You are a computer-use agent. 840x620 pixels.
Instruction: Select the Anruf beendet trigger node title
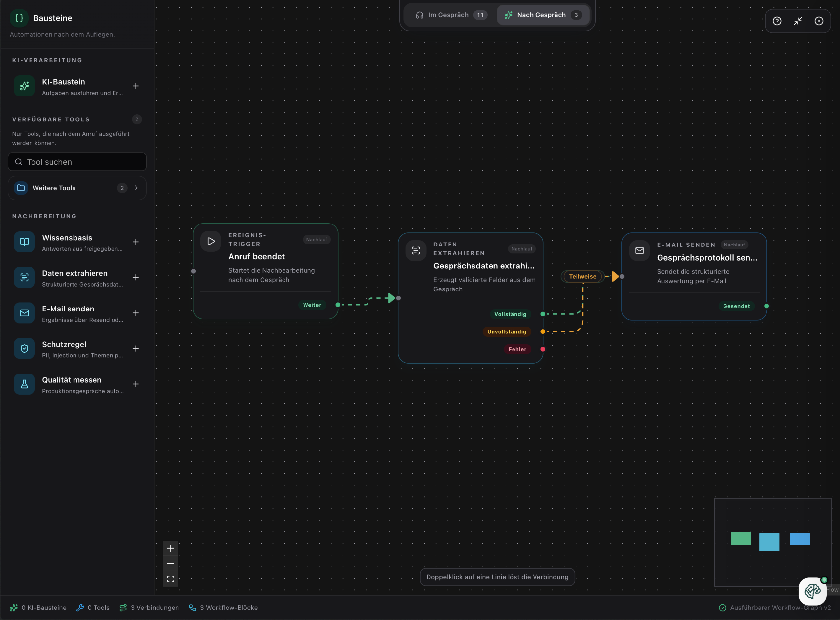pos(257,257)
